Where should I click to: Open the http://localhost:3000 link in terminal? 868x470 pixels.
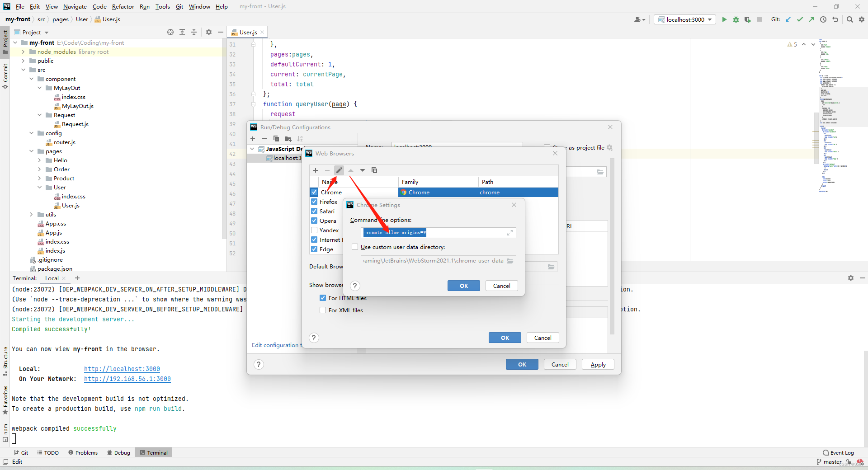pyautogui.click(x=121, y=369)
